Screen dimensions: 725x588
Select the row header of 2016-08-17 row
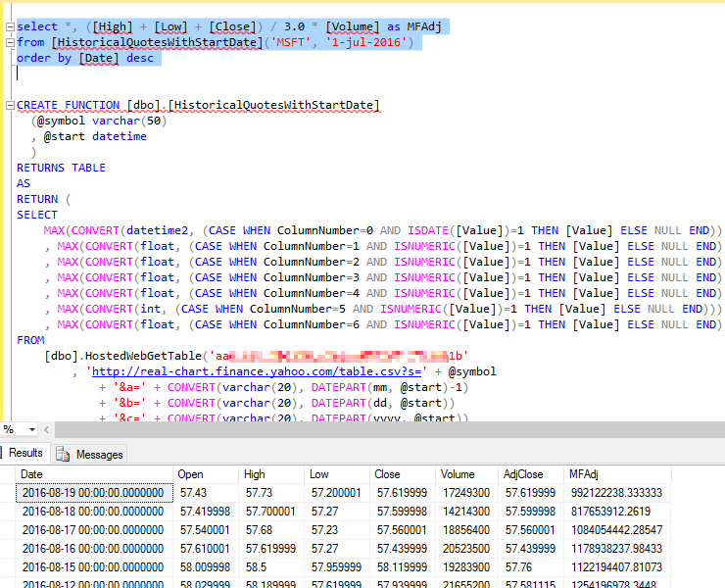click(x=8, y=529)
